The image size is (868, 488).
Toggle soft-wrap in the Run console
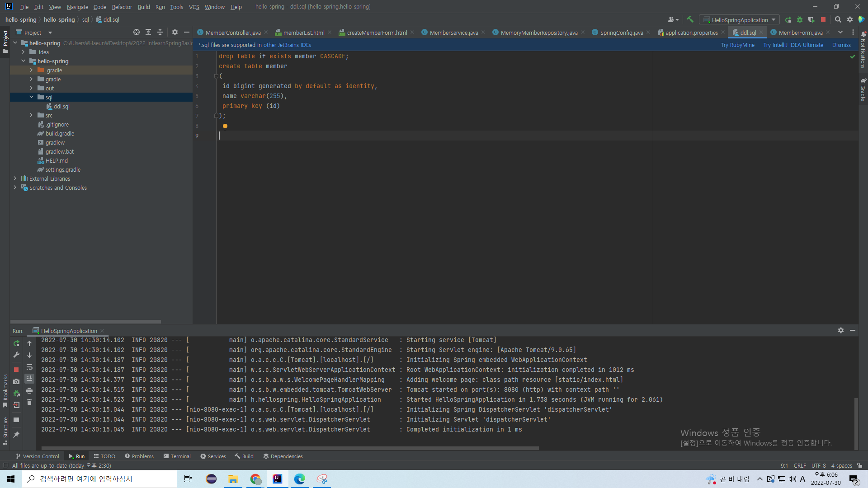coord(29,367)
